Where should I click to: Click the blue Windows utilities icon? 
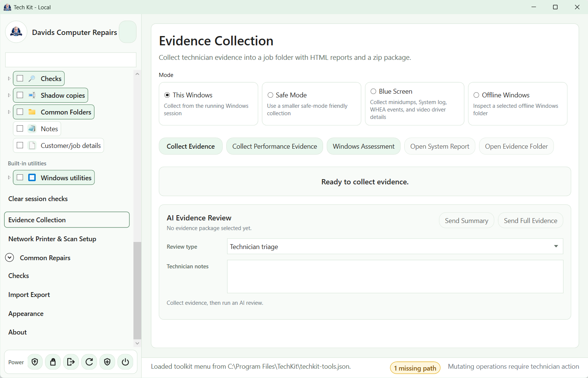click(32, 178)
